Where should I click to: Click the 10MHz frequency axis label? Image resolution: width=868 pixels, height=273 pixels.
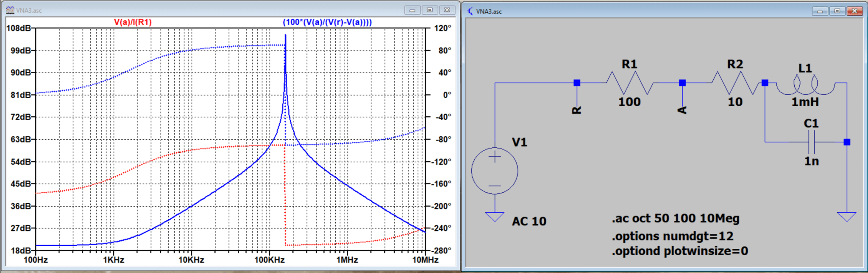[425, 260]
